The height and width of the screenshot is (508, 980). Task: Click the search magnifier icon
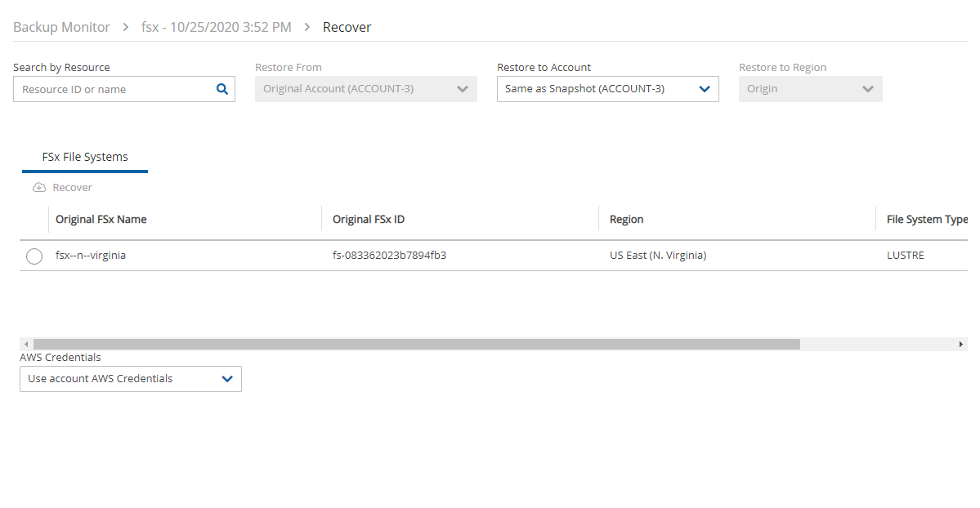click(222, 90)
